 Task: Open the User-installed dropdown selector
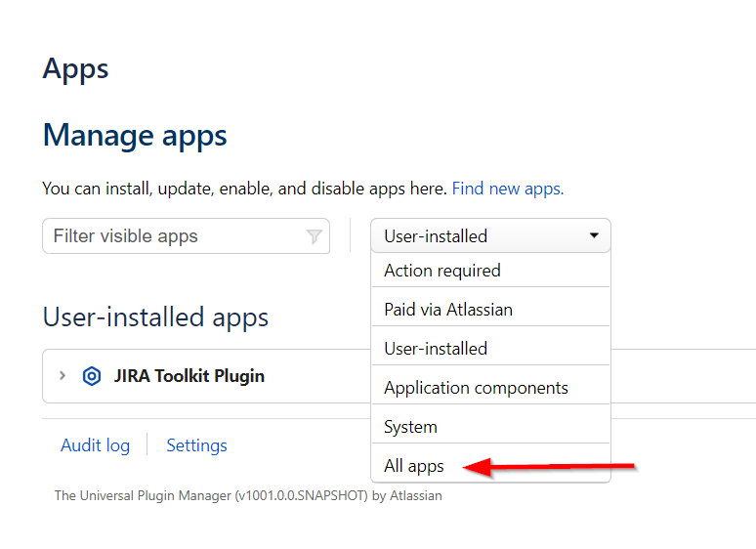coord(490,235)
